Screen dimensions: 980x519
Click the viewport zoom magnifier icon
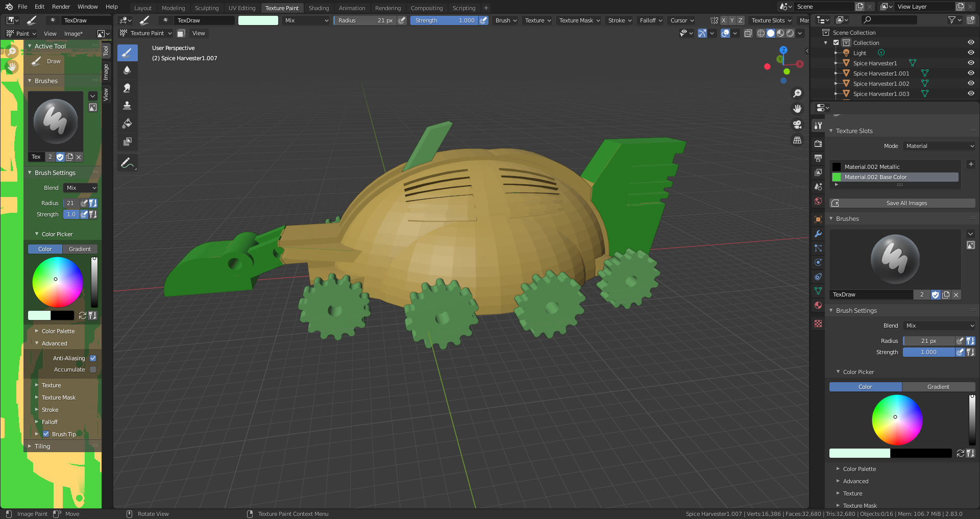click(x=797, y=93)
